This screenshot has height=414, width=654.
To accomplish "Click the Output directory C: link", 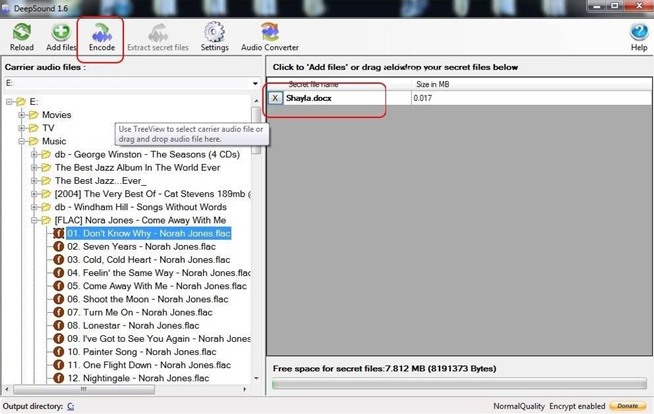I will [69, 407].
